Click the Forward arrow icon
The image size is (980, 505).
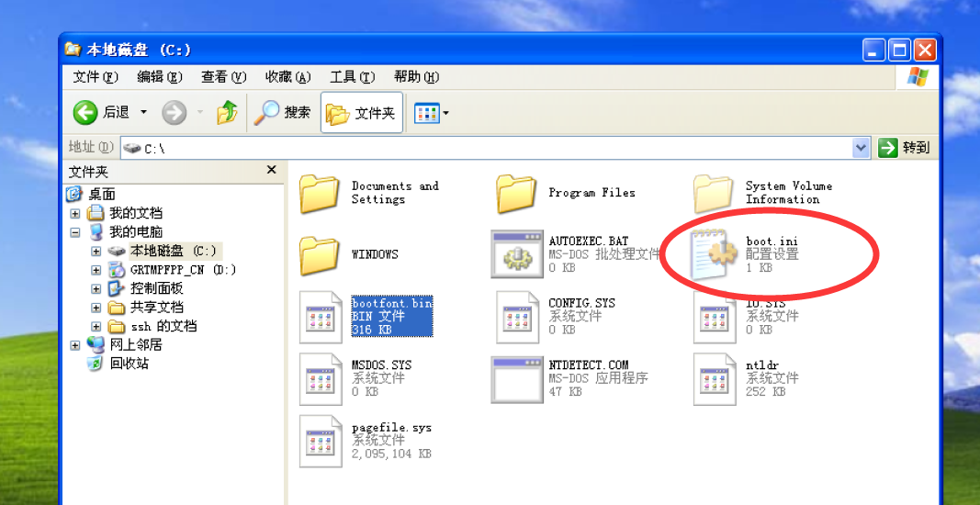click(x=174, y=113)
